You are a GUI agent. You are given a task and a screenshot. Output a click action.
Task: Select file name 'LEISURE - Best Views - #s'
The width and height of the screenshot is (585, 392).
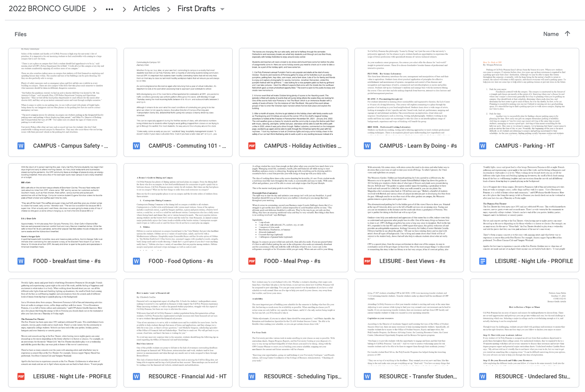(412, 261)
